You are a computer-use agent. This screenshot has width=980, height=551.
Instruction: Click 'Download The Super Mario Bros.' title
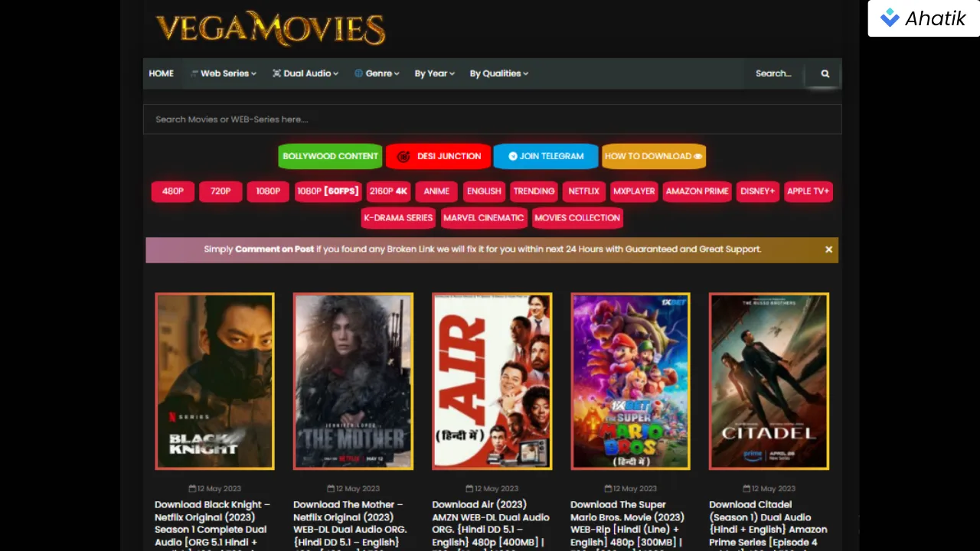tap(628, 525)
